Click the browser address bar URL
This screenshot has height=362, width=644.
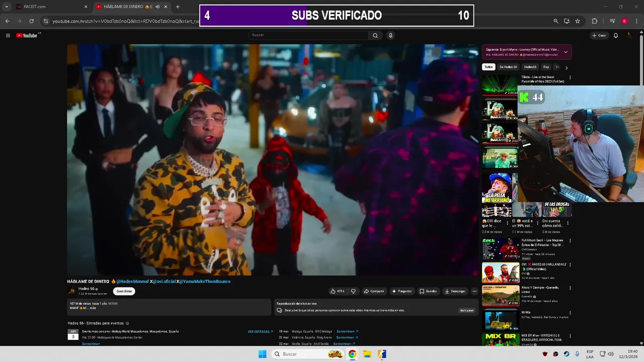click(126, 21)
